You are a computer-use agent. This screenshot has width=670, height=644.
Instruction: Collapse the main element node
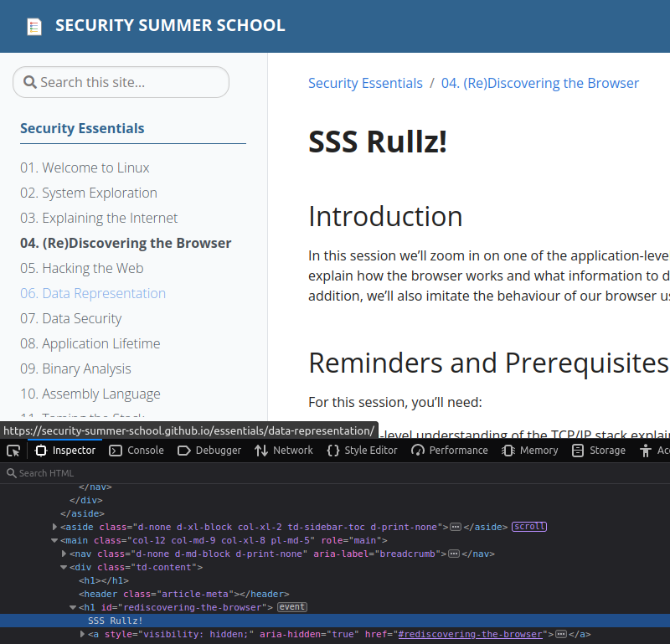55,540
